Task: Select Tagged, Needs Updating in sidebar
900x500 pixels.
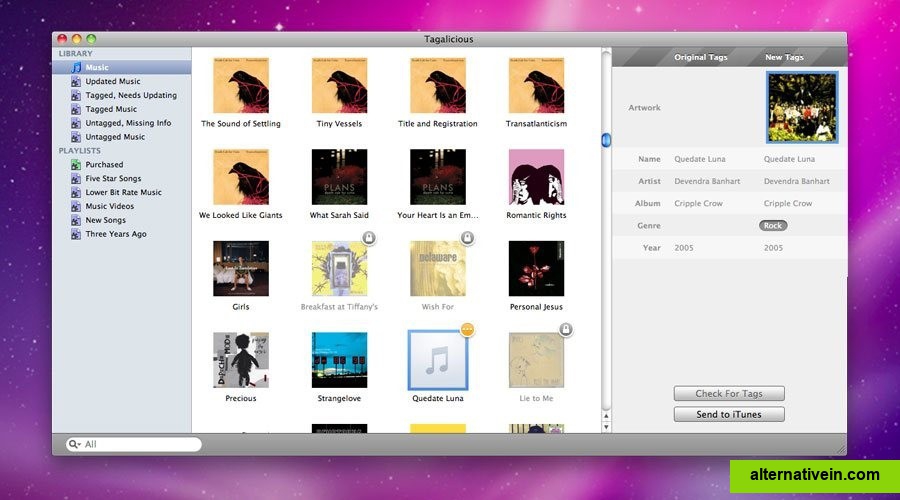Action: pyautogui.click(x=131, y=95)
